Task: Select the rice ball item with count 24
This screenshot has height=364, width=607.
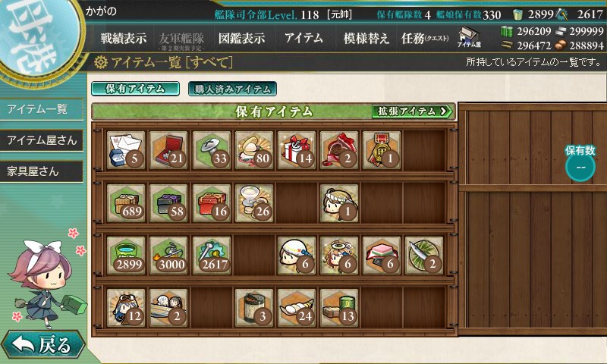Action: [296, 308]
